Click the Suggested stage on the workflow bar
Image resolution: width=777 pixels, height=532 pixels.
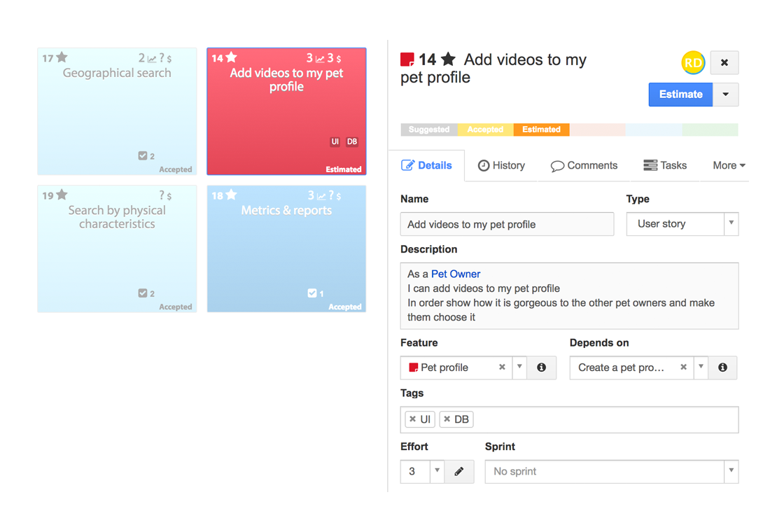[428, 129]
